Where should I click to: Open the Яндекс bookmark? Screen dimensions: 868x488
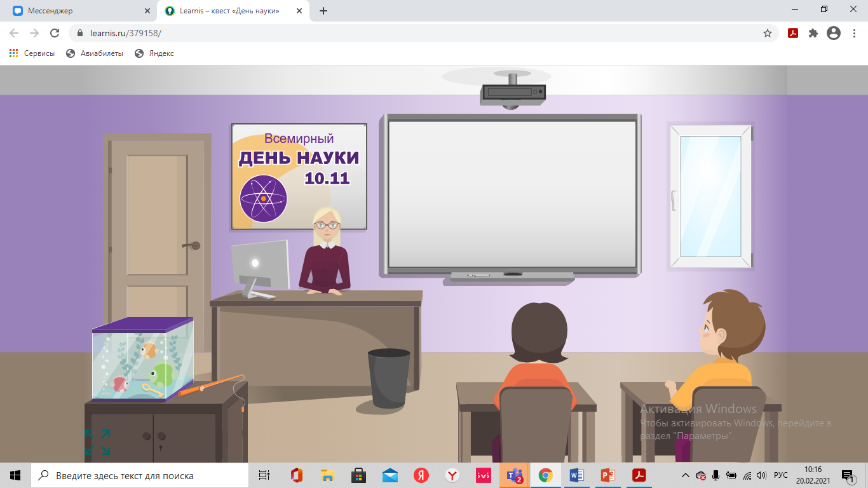(154, 53)
